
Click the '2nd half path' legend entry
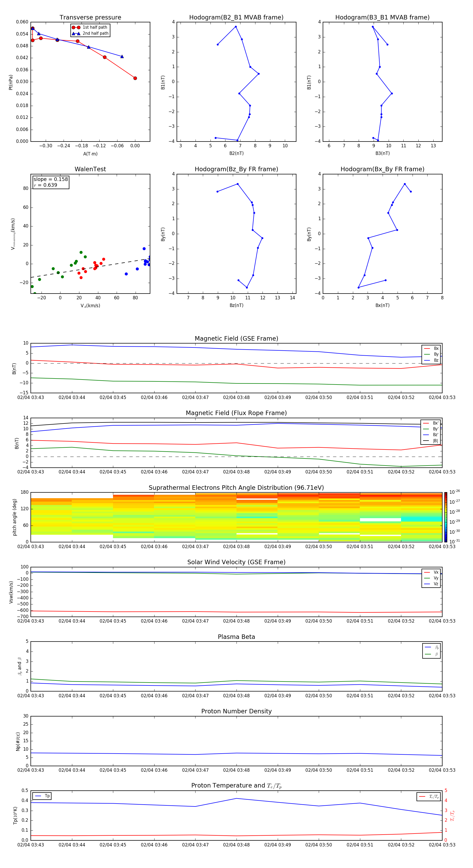(90, 33)
